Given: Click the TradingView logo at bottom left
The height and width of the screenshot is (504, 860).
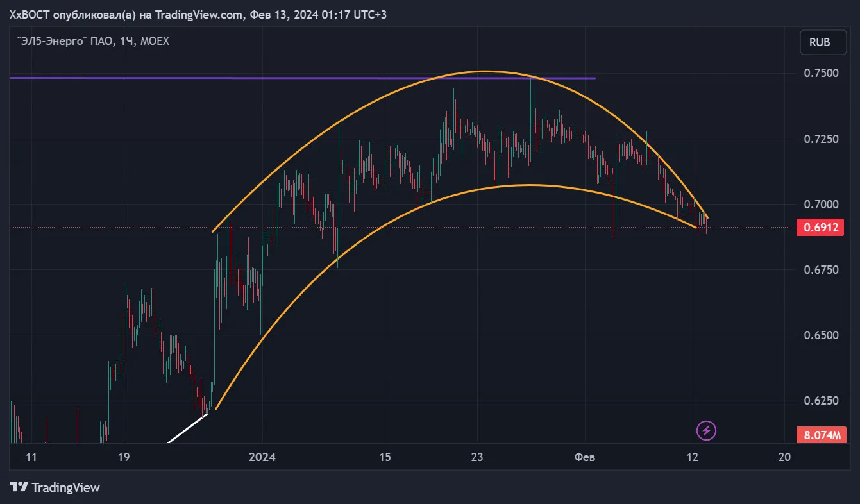Looking at the screenshot, I should (55, 487).
